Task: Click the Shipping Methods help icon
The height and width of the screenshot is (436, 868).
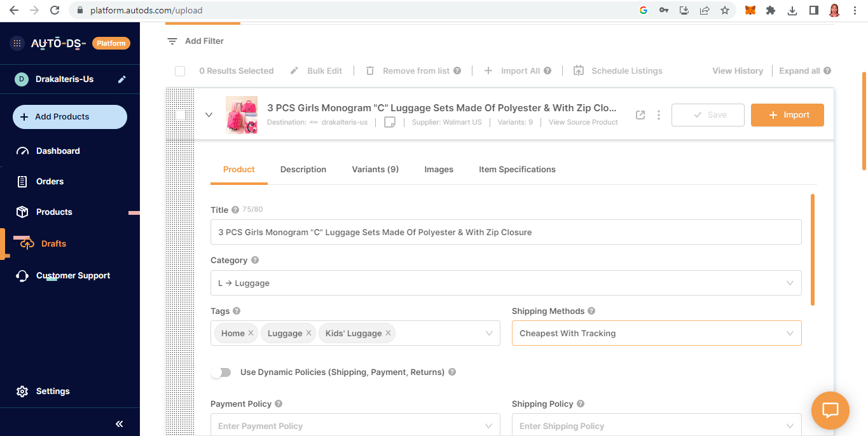Action: pyautogui.click(x=591, y=311)
